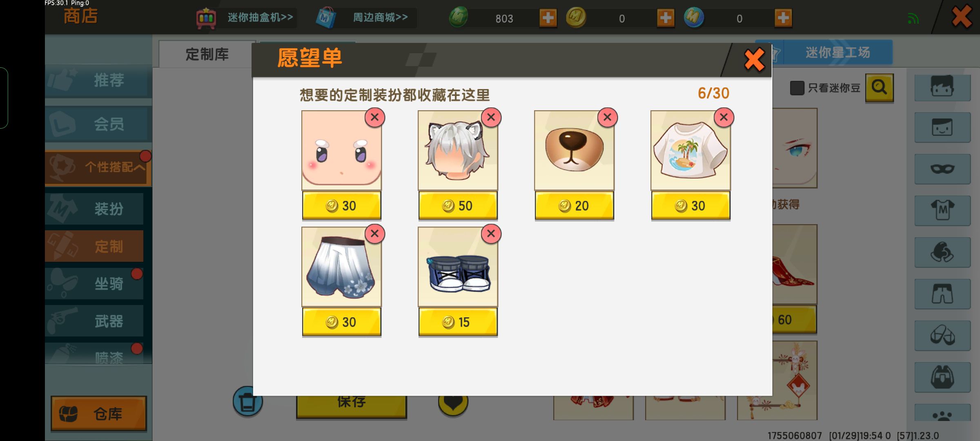Close the 愿望单 wishlist dialog
The image size is (980, 441).
pos(754,60)
